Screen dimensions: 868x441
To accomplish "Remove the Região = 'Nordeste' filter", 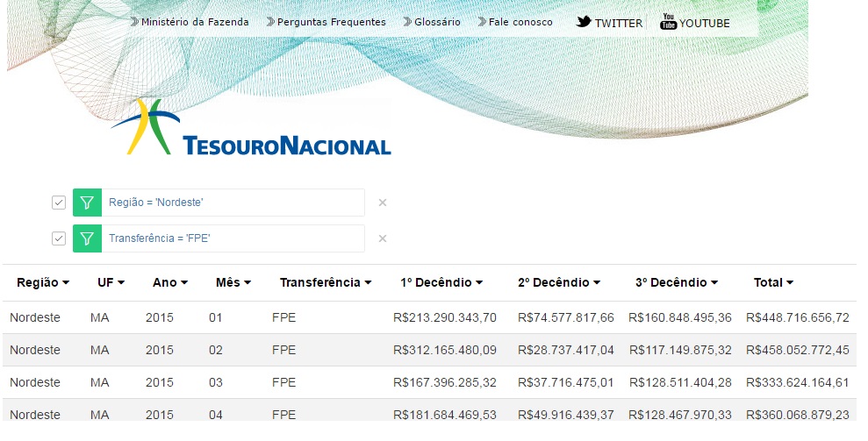I will (382, 203).
